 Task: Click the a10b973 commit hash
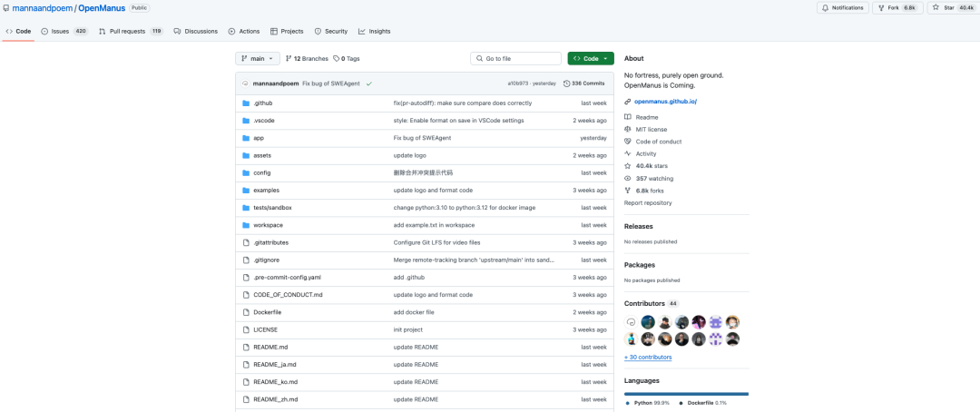(x=518, y=83)
